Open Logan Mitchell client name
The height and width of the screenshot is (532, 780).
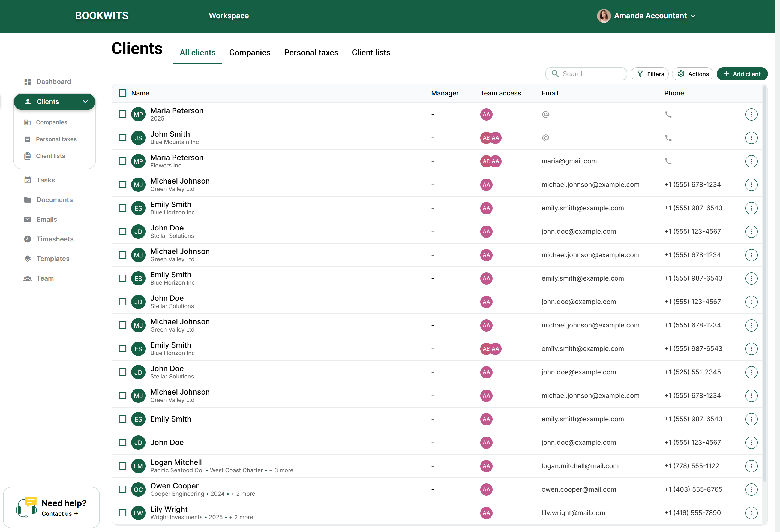point(176,462)
